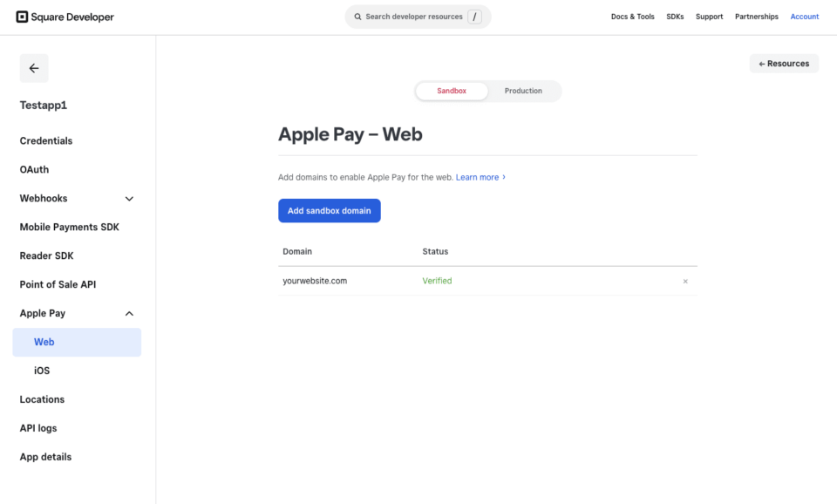Select Apple Pay in sidebar
This screenshot has height=504, width=837.
point(43,313)
